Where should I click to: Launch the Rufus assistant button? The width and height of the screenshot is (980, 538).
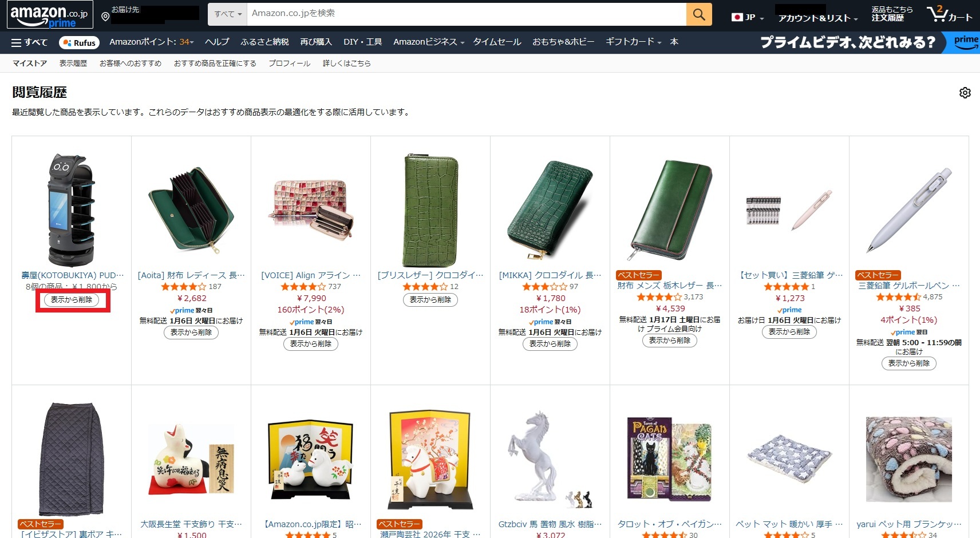(x=79, y=43)
